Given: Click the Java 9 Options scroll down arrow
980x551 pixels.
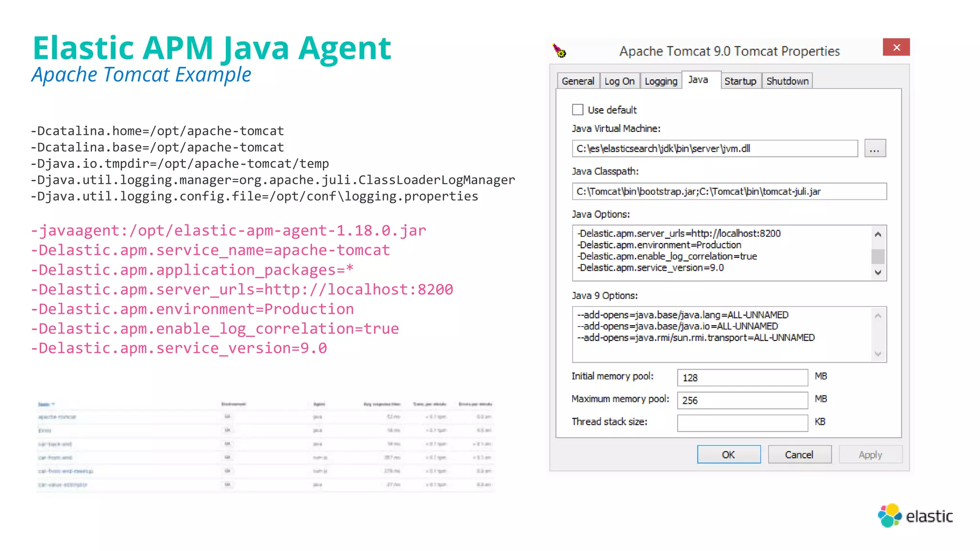Looking at the screenshot, I should pos(878,354).
